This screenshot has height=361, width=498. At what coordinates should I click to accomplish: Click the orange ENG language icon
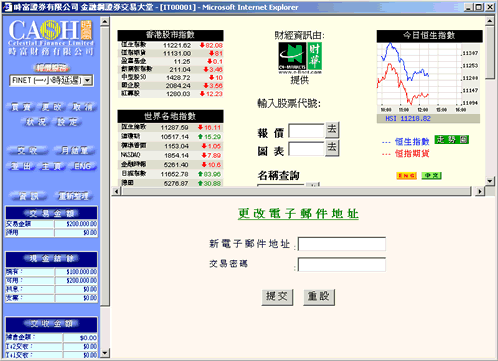tap(406, 176)
